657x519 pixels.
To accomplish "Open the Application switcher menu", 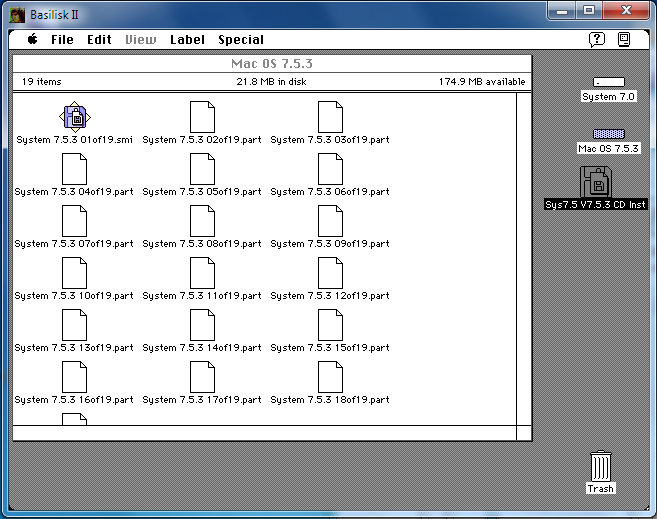I will 624,40.
